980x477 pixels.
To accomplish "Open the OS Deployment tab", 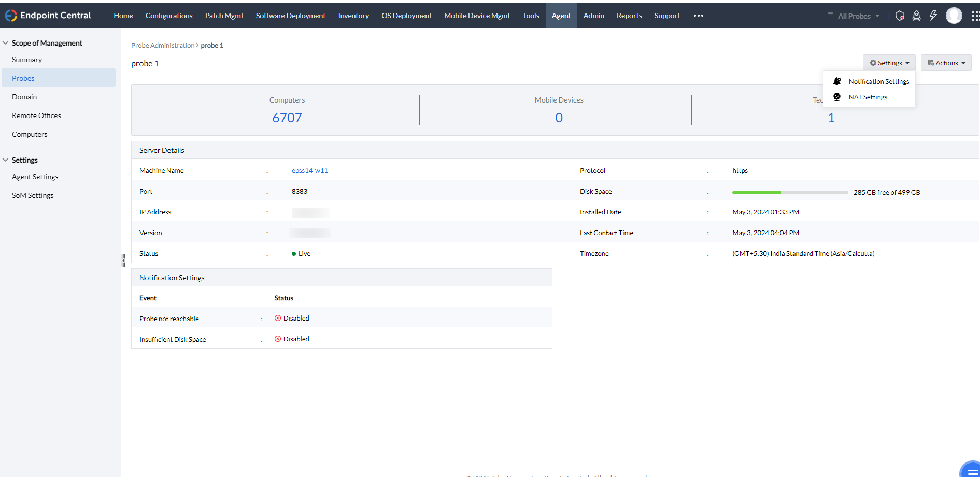I will tap(407, 16).
